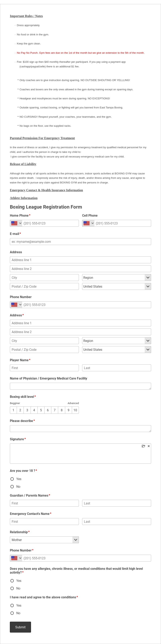Expand Region dropdown in first Address
161x644 pixels.
(x=117, y=278)
